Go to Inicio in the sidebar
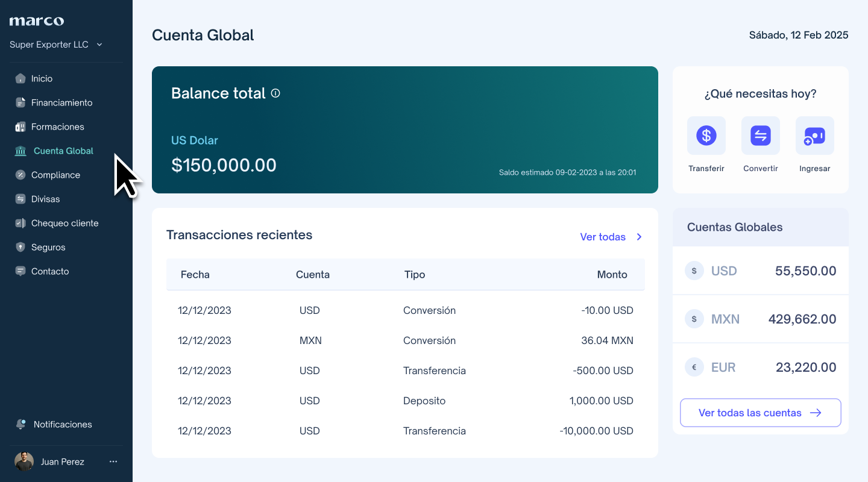 [x=42, y=78]
